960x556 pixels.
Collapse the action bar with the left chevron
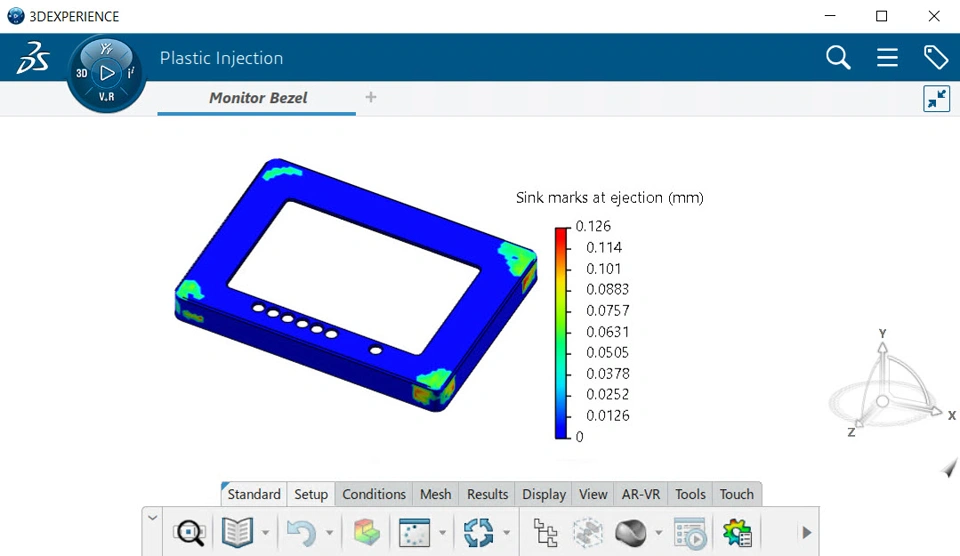152,518
